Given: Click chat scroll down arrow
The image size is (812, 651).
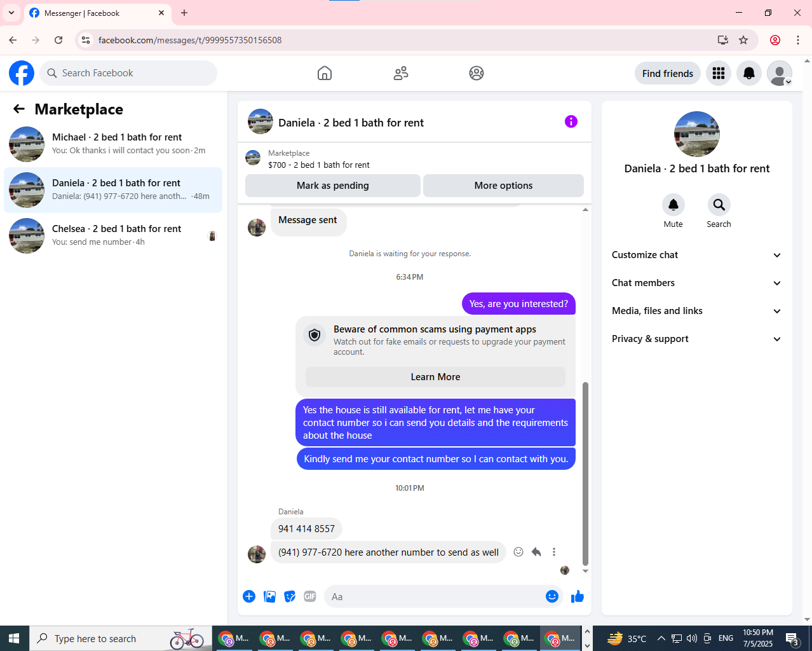Looking at the screenshot, I should click(x=585, y=571).
